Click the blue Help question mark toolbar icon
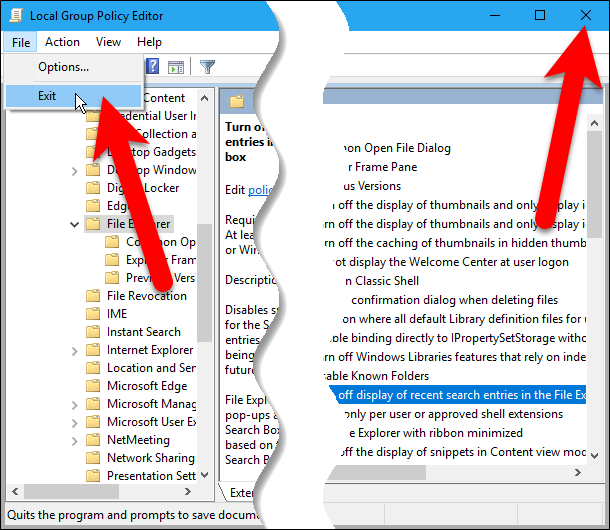This screenshot has height=530, width=610. [x=153, y=67]
